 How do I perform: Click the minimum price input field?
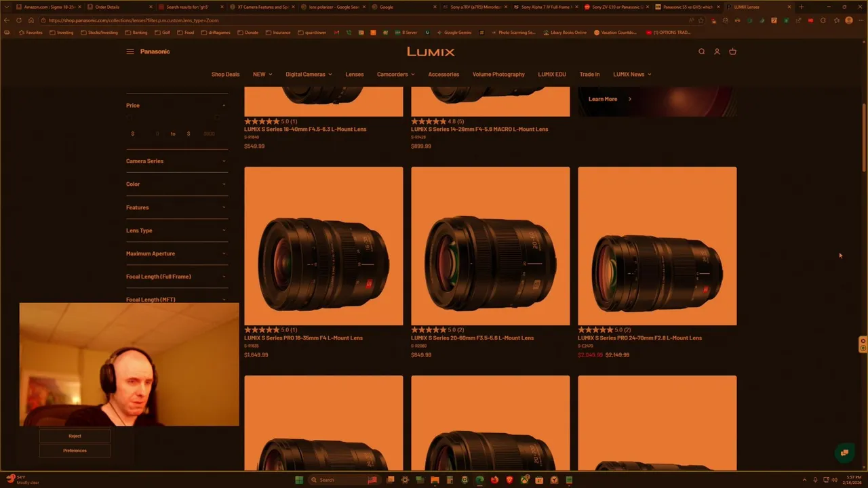[149, 134]
